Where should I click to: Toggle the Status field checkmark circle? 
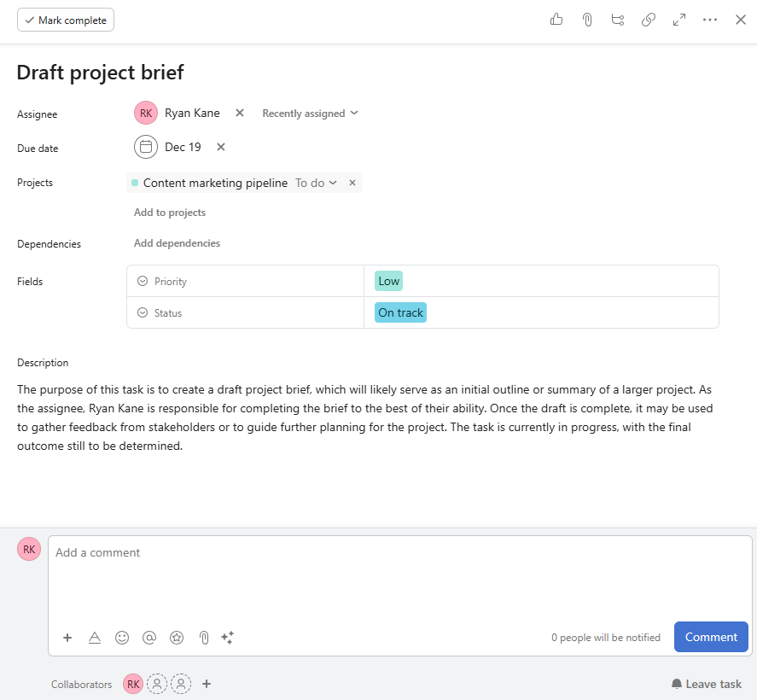pos(143,312)
